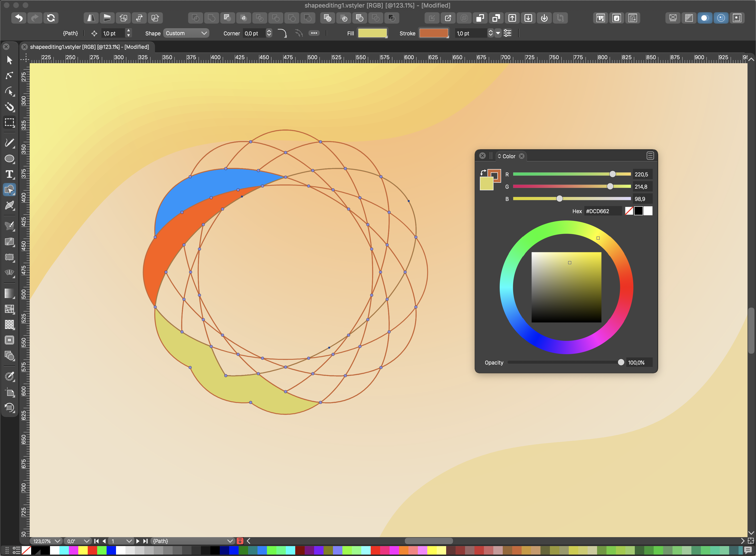This screenshot has width=756, height=556.
Task: Select the Eyedropper tool
Action: pos(9,376)
